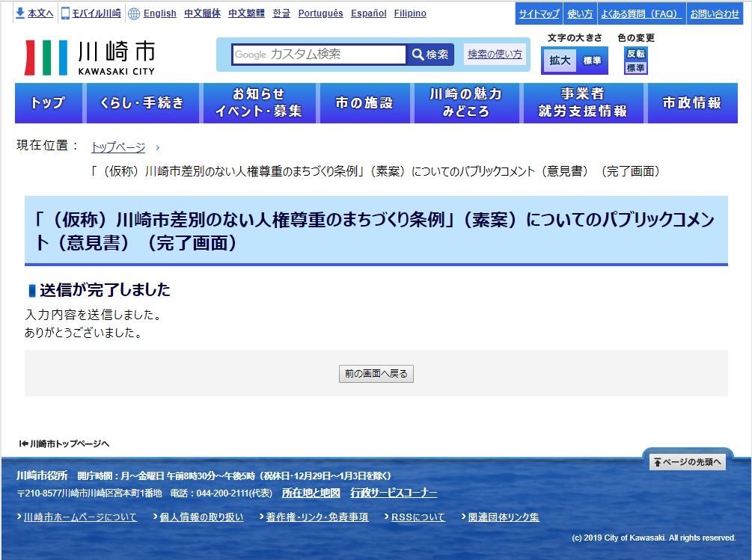Click the Kawasaki City logo

point(90,58)
